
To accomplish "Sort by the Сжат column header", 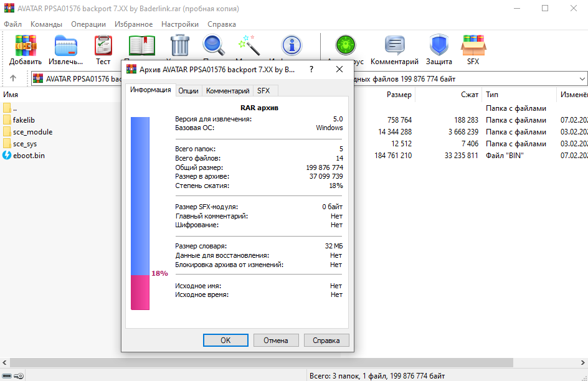I will pos(470,95).
